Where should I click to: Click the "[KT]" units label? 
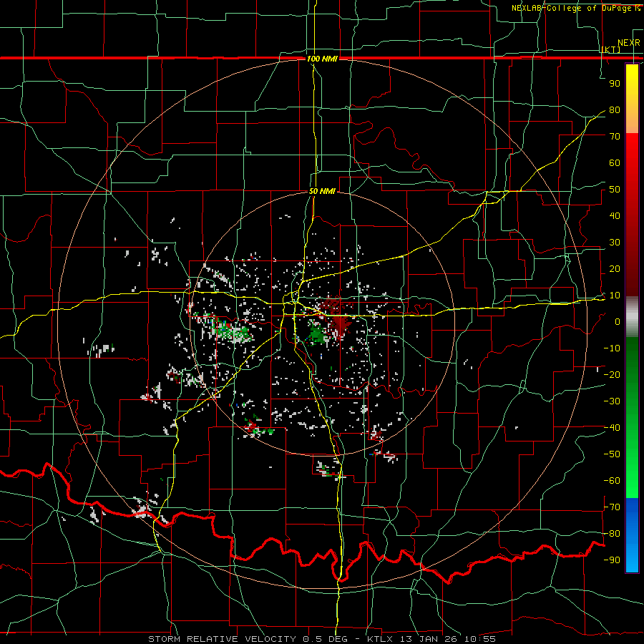pos(611,50)
